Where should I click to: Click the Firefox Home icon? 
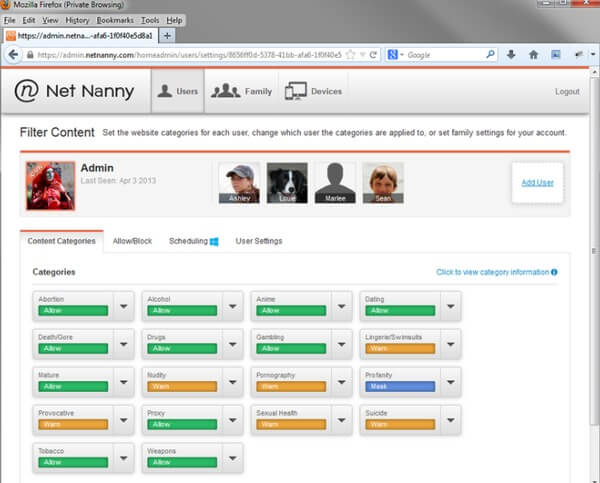click(x=533, y=55)
